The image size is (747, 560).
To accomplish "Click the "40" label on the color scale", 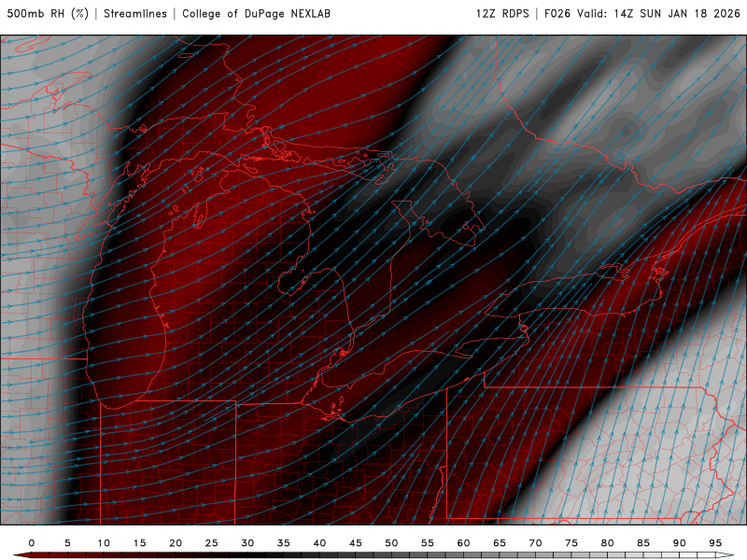I will click(x=319, y=543).
